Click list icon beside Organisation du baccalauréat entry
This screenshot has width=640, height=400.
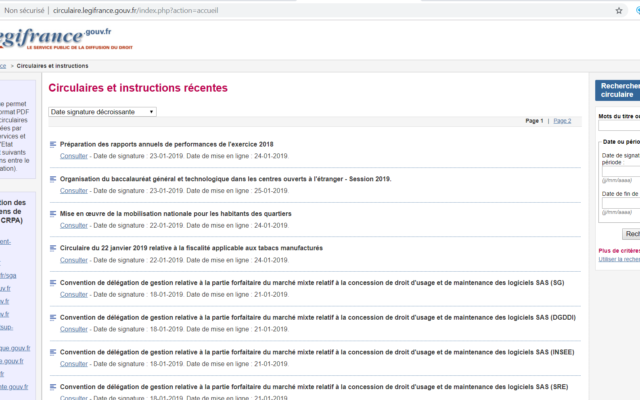(x=53, y=179)
